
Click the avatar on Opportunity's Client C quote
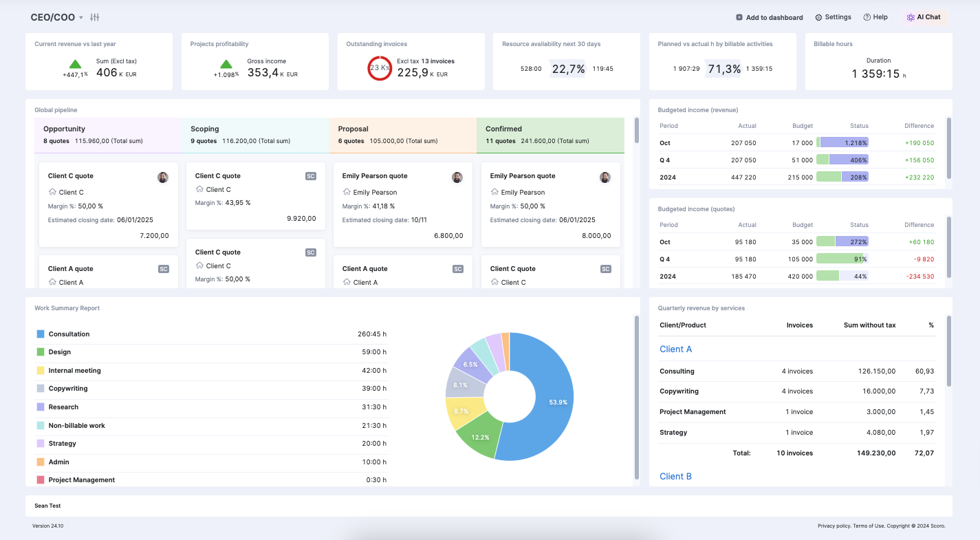163,177
